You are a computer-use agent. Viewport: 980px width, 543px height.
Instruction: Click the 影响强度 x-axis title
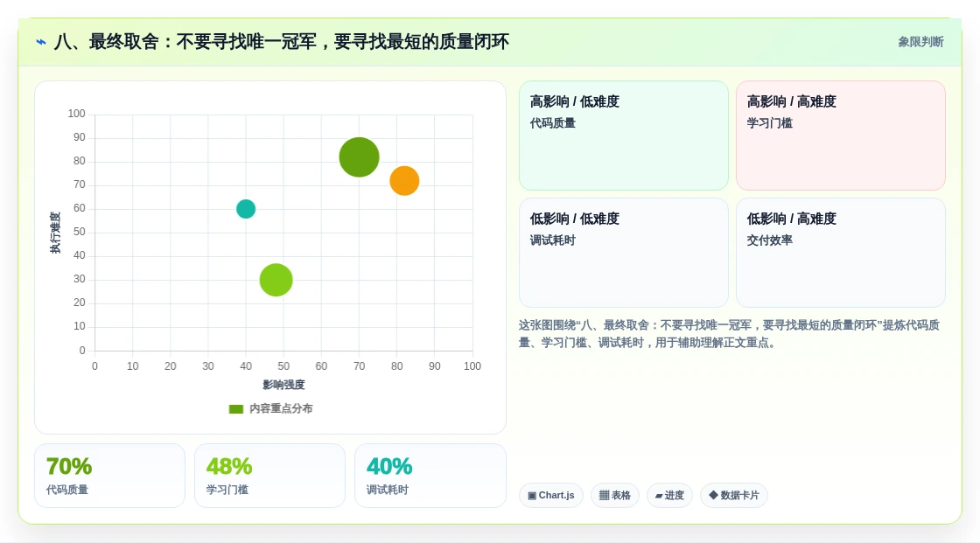pos(283,385)
